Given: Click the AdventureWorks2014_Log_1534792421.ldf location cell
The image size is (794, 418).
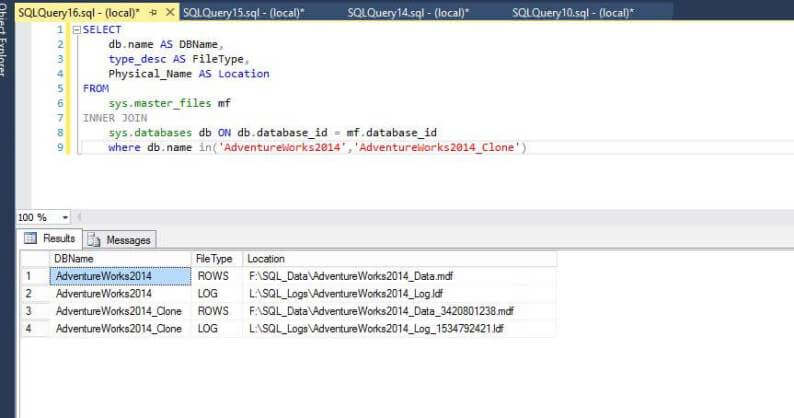Looking at the screenshot, I should 400,328.
